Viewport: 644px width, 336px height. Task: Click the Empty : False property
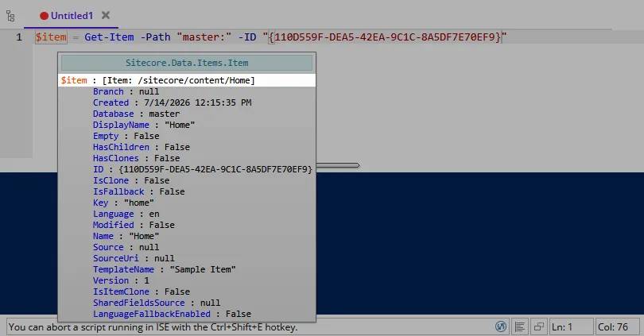[x=126, y=136]
